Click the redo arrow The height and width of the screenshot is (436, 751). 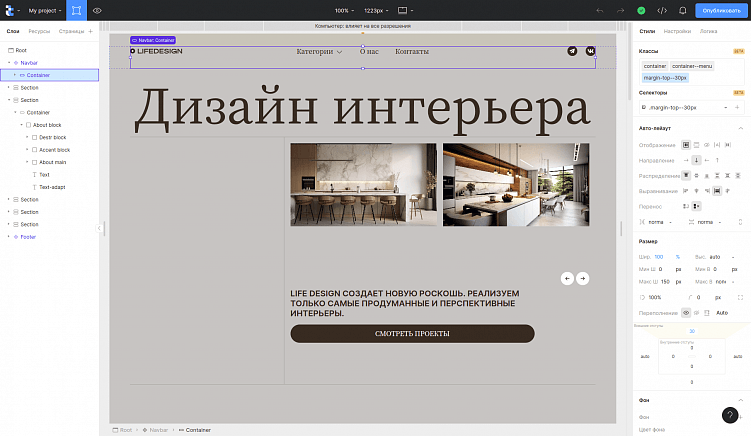[620, 11]
